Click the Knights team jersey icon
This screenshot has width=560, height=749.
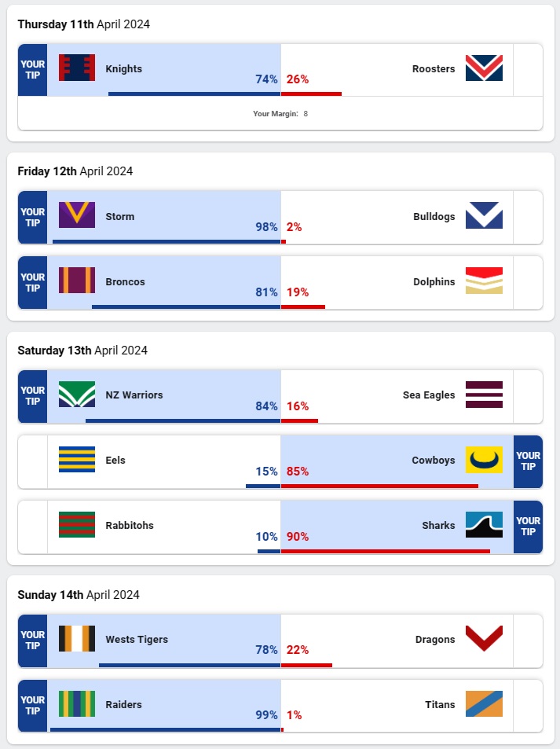(77, 68)
